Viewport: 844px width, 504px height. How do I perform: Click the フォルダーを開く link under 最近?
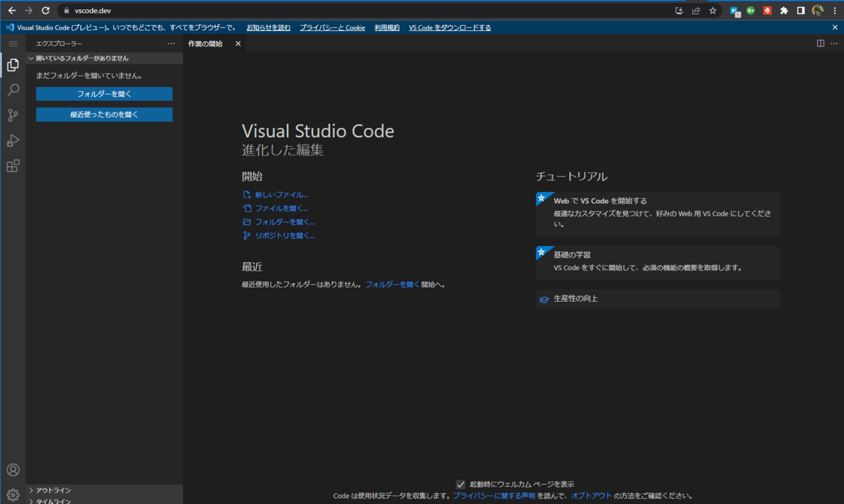[392, 285]
